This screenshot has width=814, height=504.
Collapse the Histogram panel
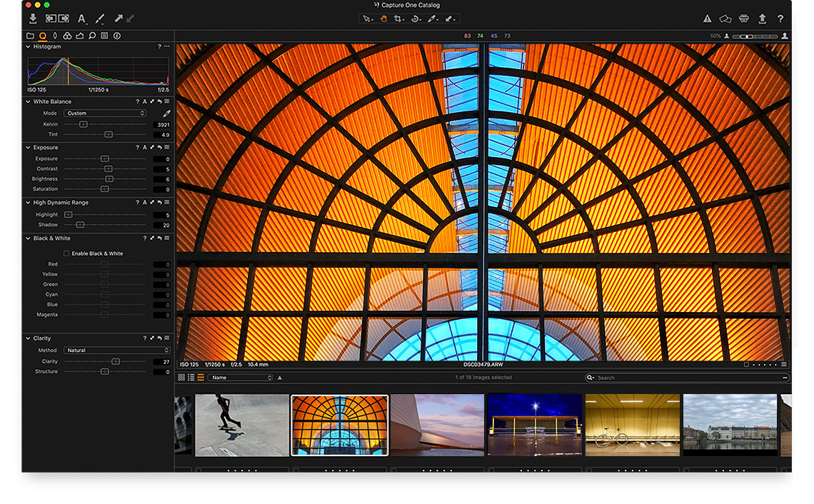pos(27,46)
